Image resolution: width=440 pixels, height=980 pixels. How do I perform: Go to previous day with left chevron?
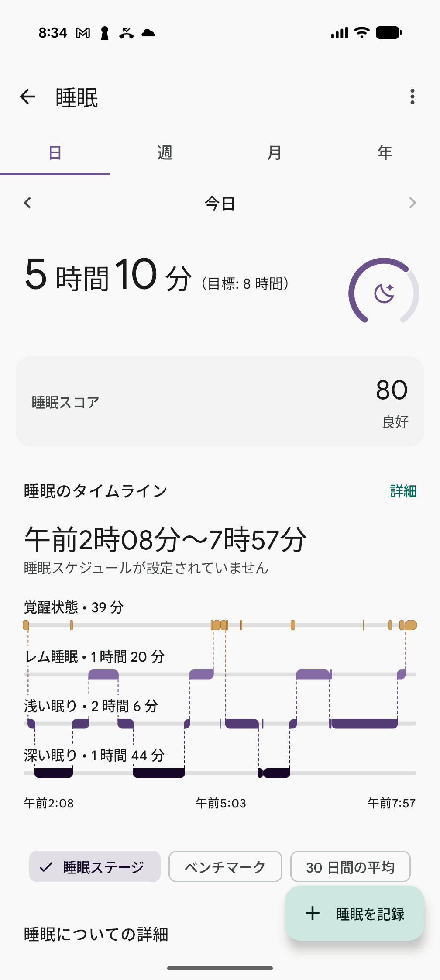point(28,203)
